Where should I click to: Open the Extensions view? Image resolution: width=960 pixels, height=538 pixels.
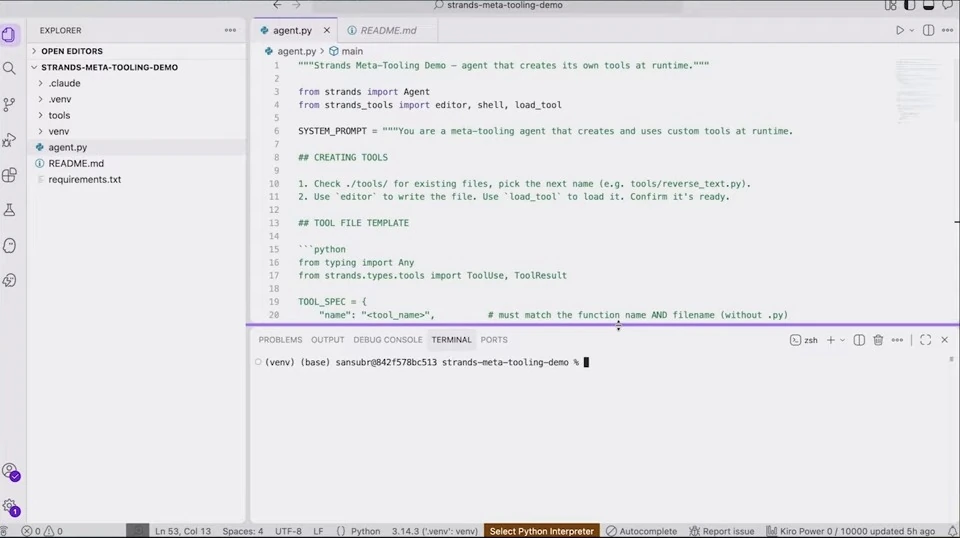click(9, 176)
